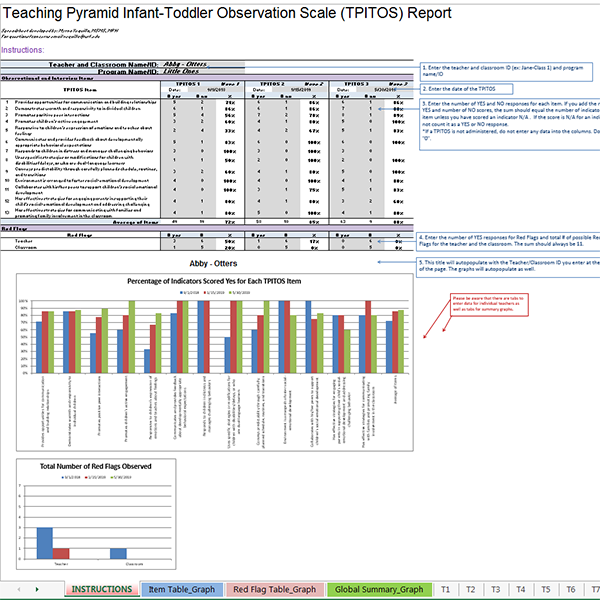Screen dimensions: 600x600
Task: Click the TPITOS 1 column header
Action: coord(188,84)
